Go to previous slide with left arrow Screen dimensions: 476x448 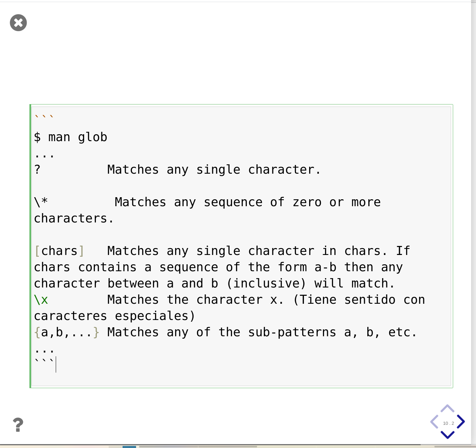click(x=434, y=422)
